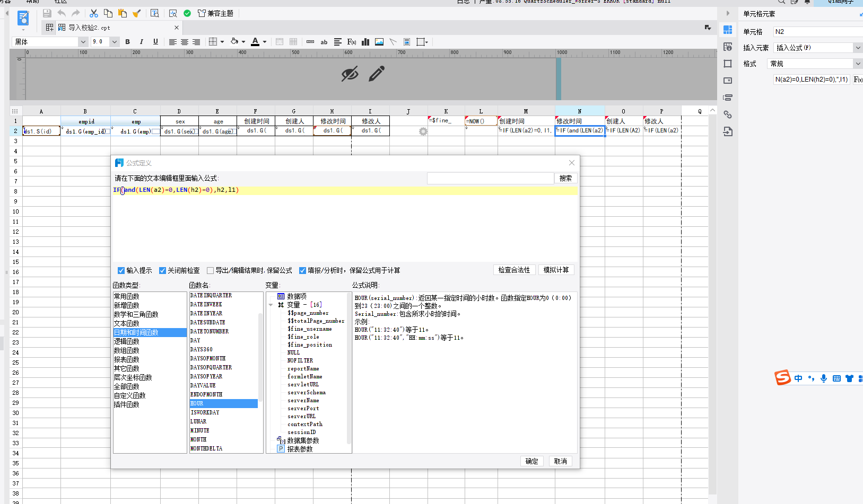The width and height of the screenshot is (863, 504).
Task: Align cell text right
Action: tap(196, 42)
